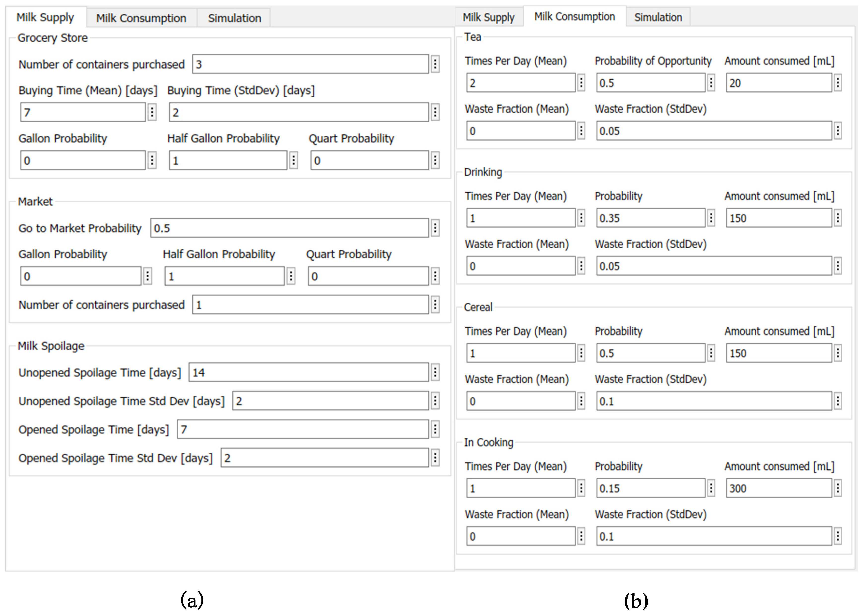Click Grocery Store Gallon Probability input field
This screenshot has width=863, height=616.
(x=83, y=160)
